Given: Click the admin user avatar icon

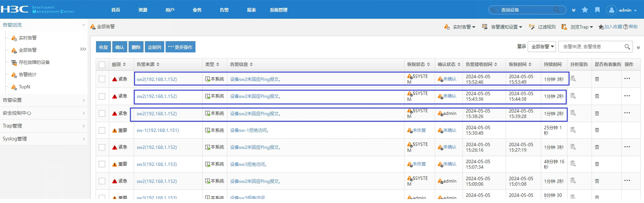Looking at the screenshot, I should [x=612, y=10].
